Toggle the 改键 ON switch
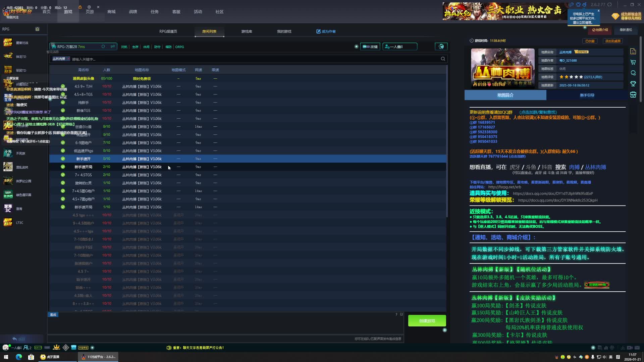 click(x=366, y=47)
